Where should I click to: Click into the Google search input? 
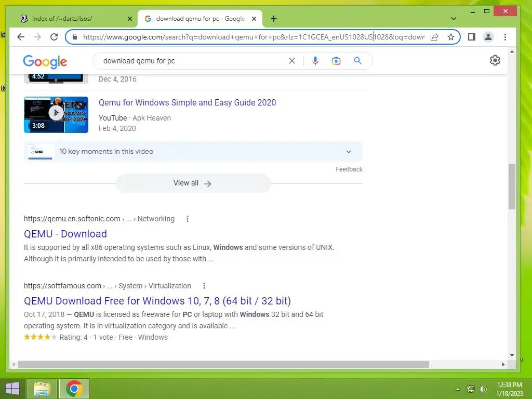193,61
